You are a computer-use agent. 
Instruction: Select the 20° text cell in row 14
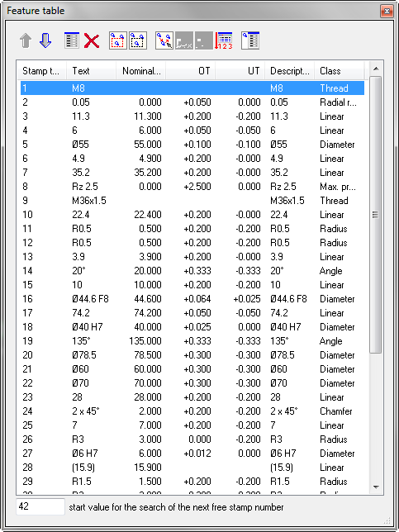pyautogui.click(x=78, y=271)
